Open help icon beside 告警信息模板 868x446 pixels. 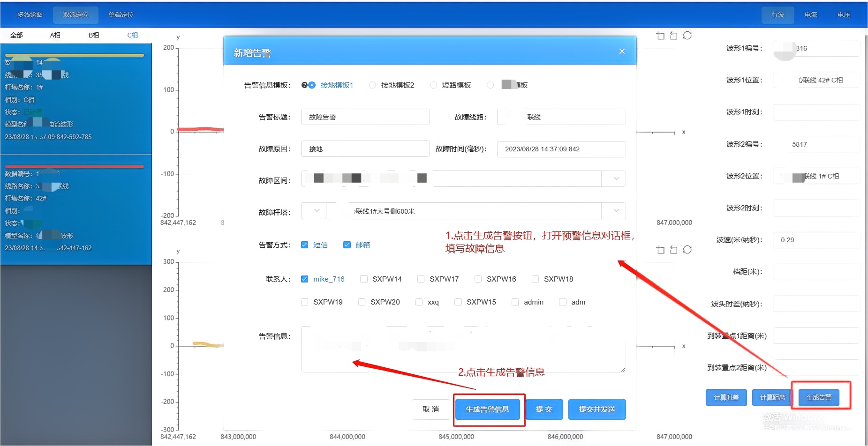[304, 85]
